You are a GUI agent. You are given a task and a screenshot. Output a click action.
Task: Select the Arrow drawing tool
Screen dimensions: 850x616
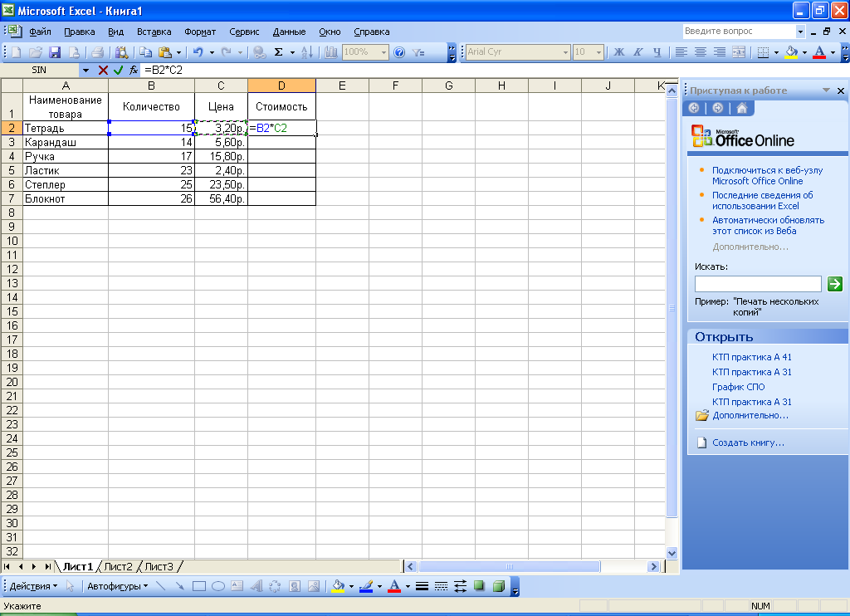[180, 586]
